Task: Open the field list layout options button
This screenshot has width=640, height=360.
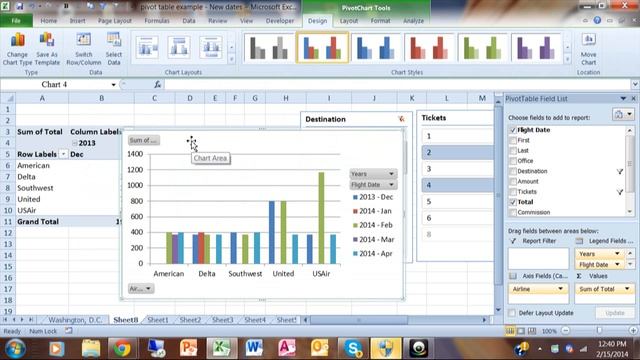Action: pyautogui.click(x=623, y=114)
